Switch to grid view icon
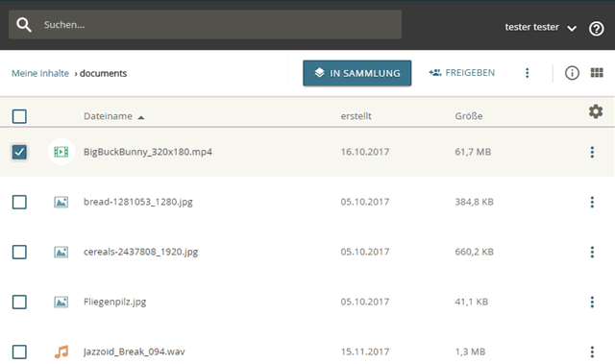Screen dimensions: 615x364 [597, 72]
